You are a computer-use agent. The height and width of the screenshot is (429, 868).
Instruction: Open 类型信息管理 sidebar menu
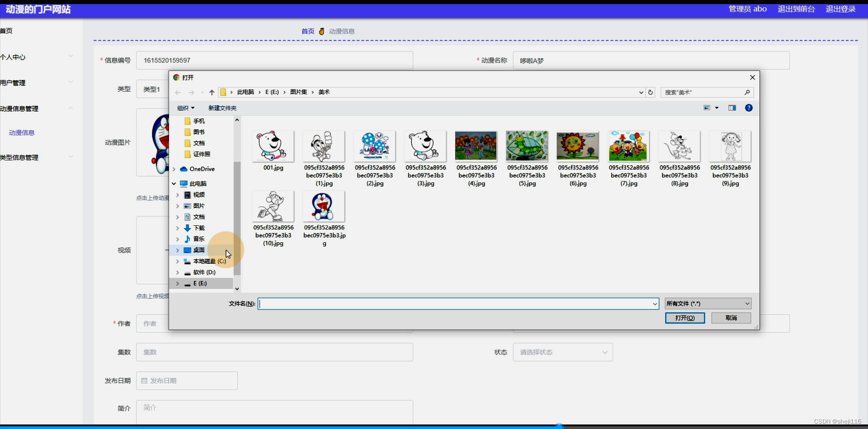coord(36,157)
